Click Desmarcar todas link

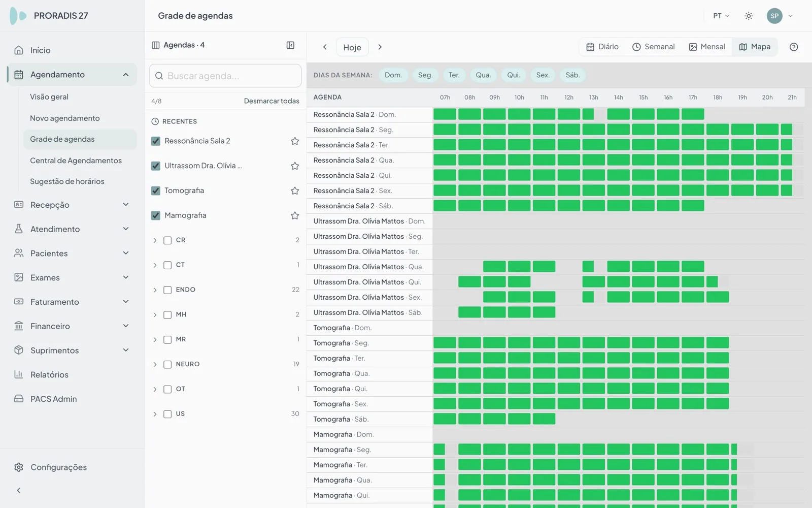click(x=272, y=101)
